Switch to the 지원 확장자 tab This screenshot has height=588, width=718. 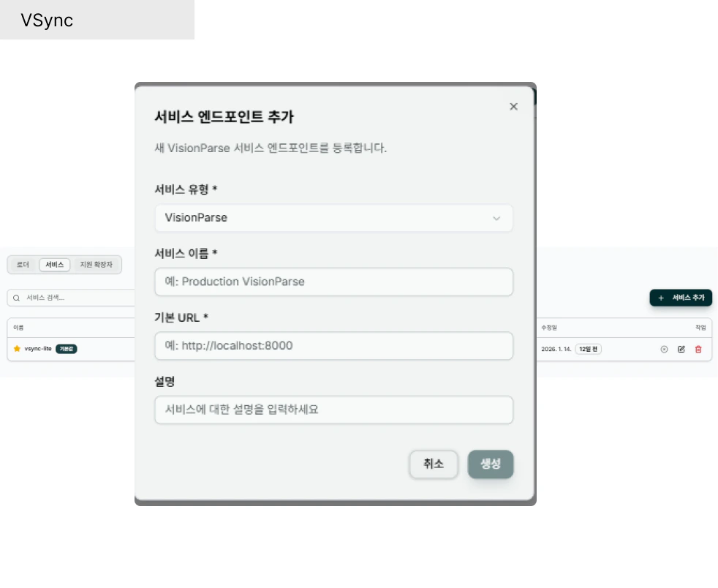pyautogui.click(x=97, y=265)
